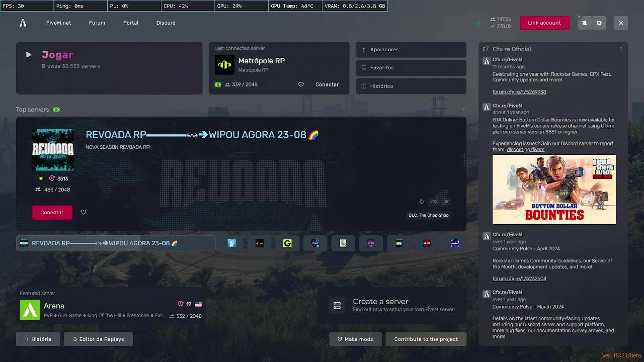
Task: Click the REVOADA RP WIPOU AGORA title
Action: (x=202, y=135)
